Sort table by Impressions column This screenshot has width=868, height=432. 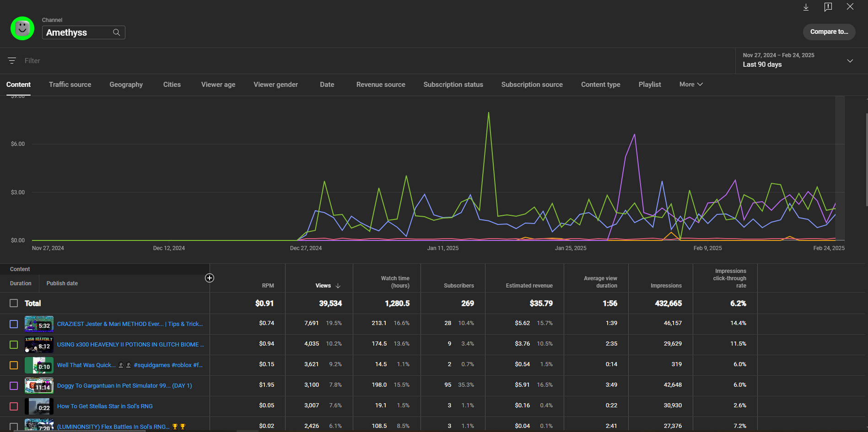coord(666,286)
